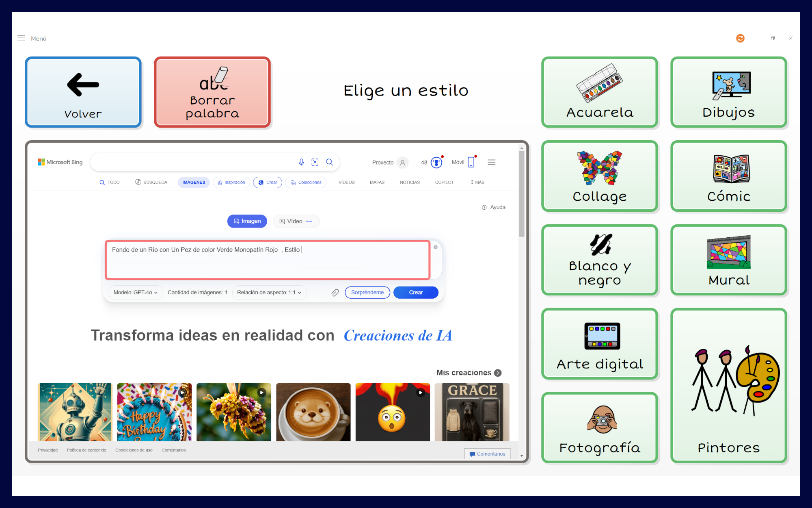Screen dimensions: 812x508
Task: Click the Bing voice search microphone icon
Action: (301, 162)
